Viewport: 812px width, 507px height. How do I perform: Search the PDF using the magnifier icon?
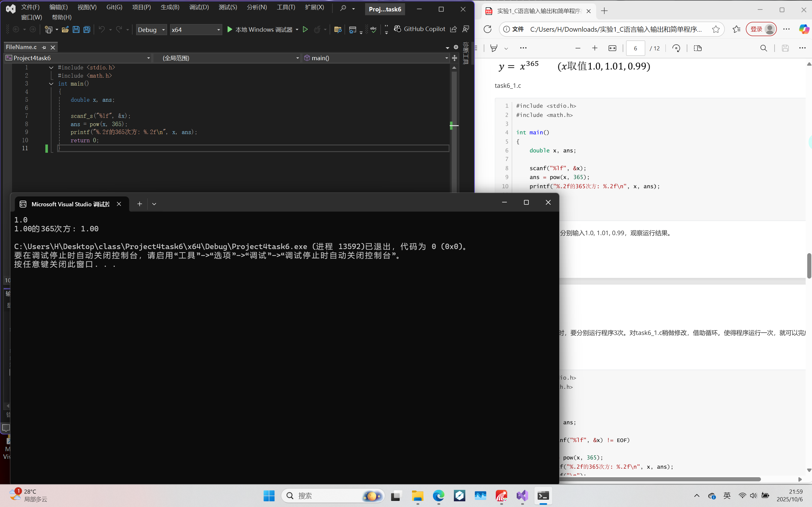pos(763,48)
